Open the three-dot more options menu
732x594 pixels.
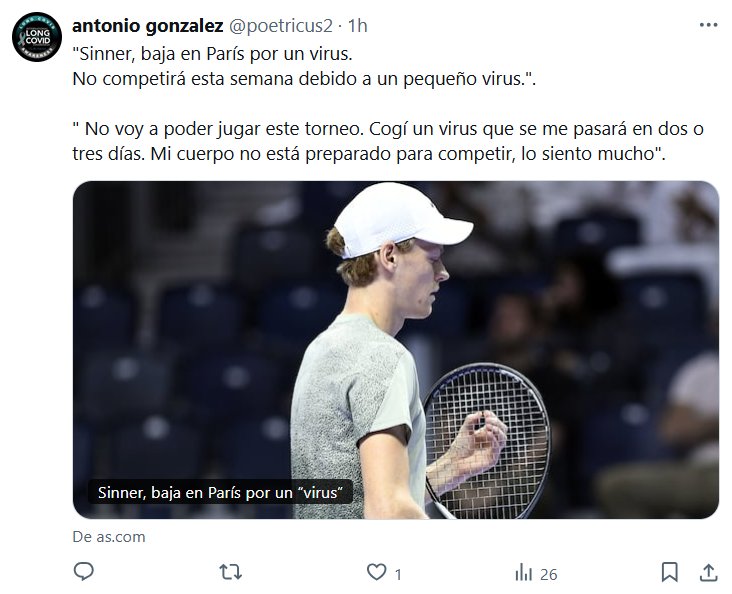tap(708, 25)
